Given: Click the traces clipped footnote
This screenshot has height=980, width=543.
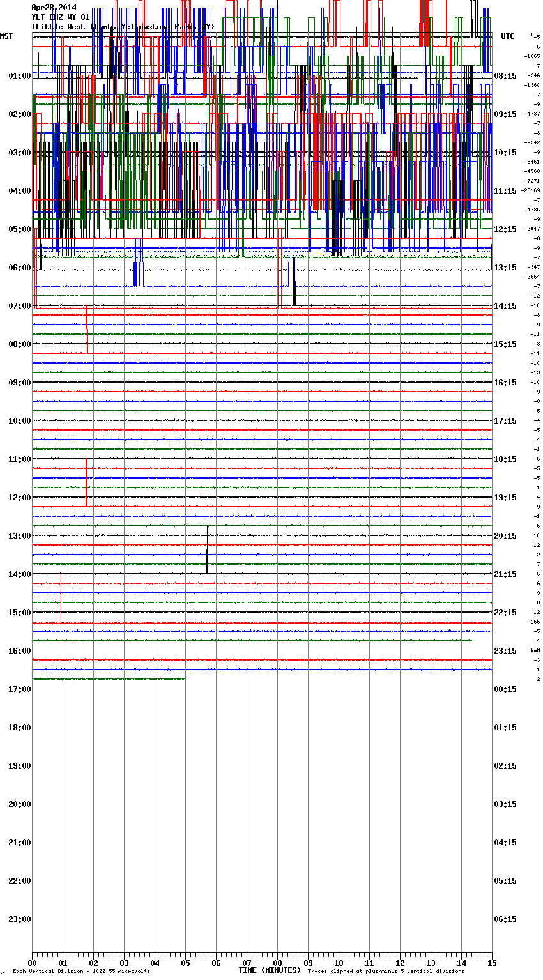Looking at the screenshot, I should click(x=386, y=972).
